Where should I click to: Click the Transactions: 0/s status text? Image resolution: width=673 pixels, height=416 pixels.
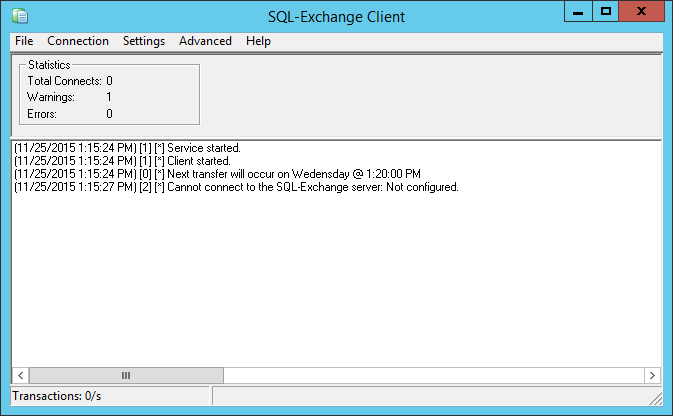click(x=57, y=396)
